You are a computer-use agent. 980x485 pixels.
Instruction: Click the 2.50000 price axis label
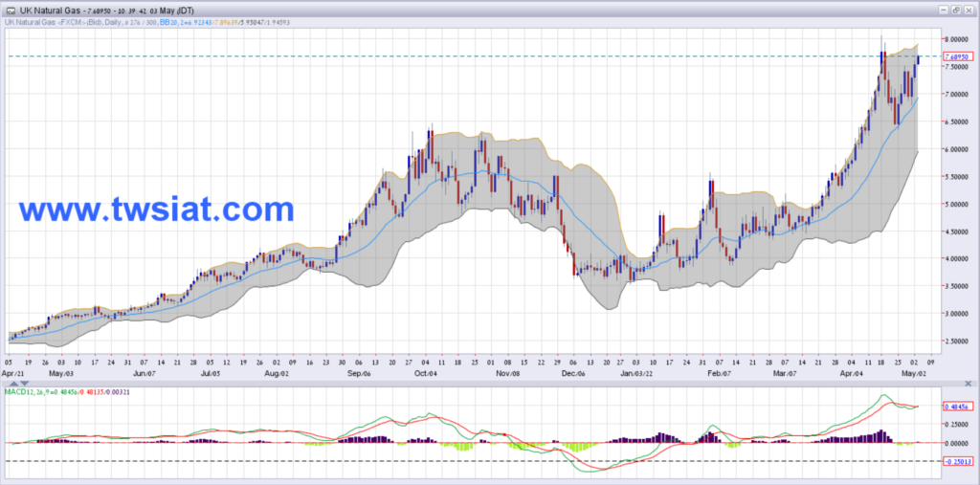click(x=956, y=342)
